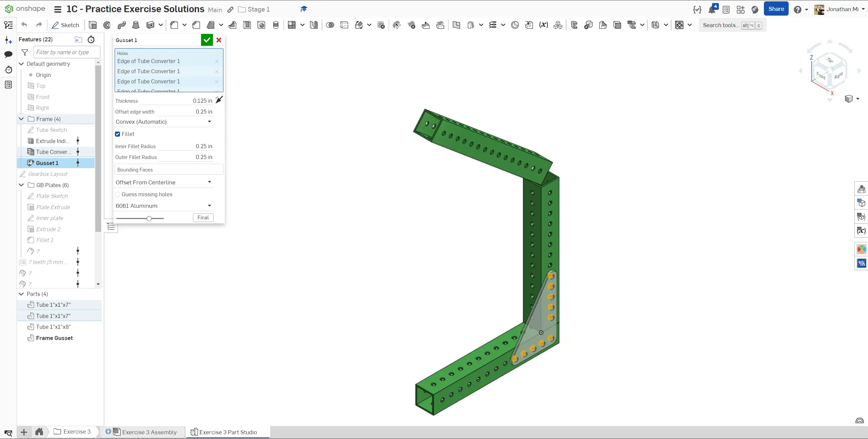868x439 pixels.
Task: Collapse the GB Plates folder
Action: coord(21,185)
